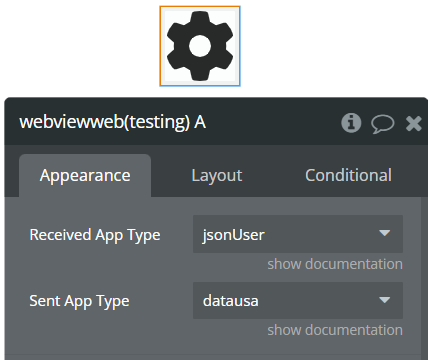
Task: Open the comment bubble icon
Action: 383,124
